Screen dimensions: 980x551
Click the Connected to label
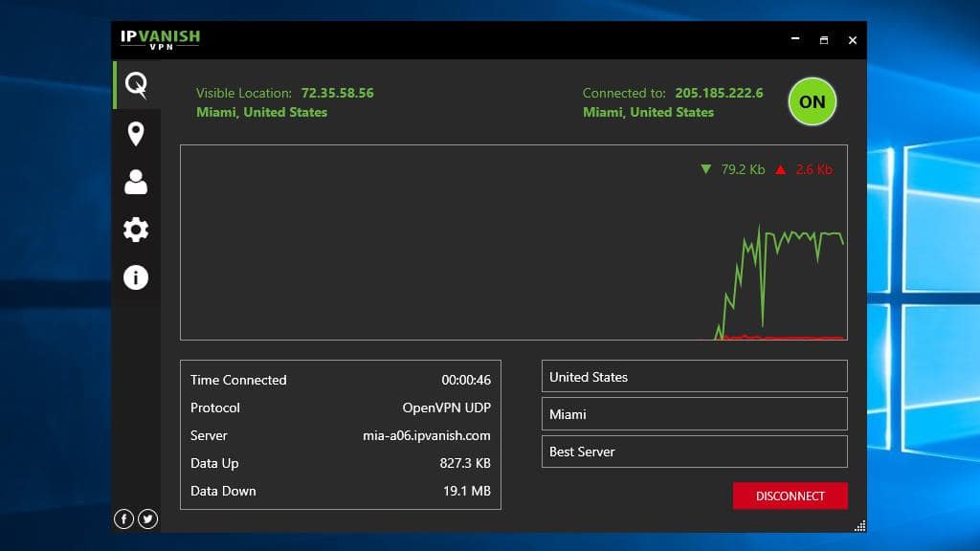coord(624,93)
